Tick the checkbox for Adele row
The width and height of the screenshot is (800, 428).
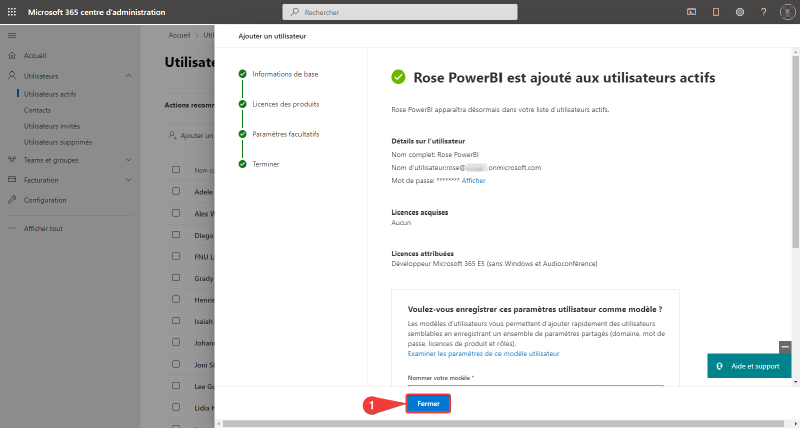pyautogui.click(x=176, y=191)
